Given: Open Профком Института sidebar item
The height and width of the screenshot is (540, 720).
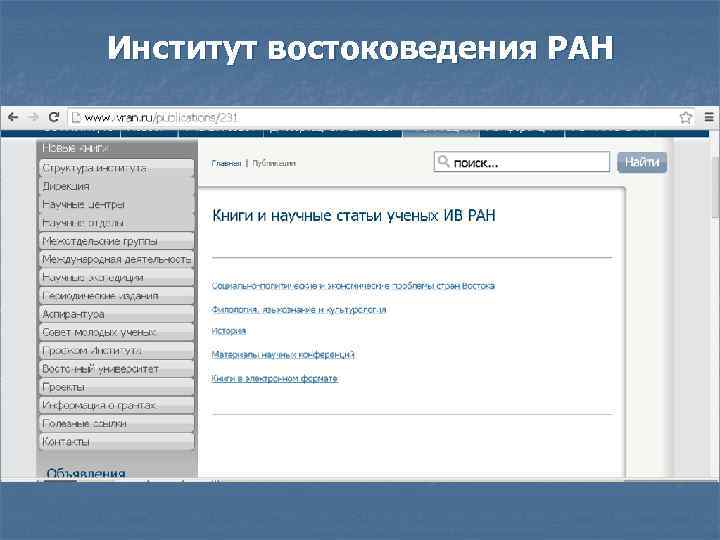Looking at the screenshot, I should [117, 350].
